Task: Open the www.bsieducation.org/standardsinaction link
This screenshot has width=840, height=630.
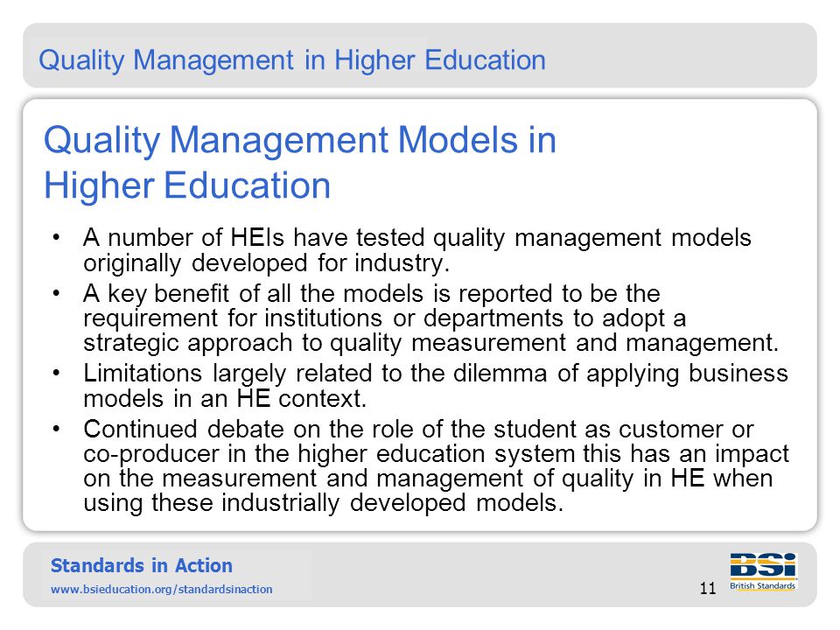Action: click(x=161, y=589)
